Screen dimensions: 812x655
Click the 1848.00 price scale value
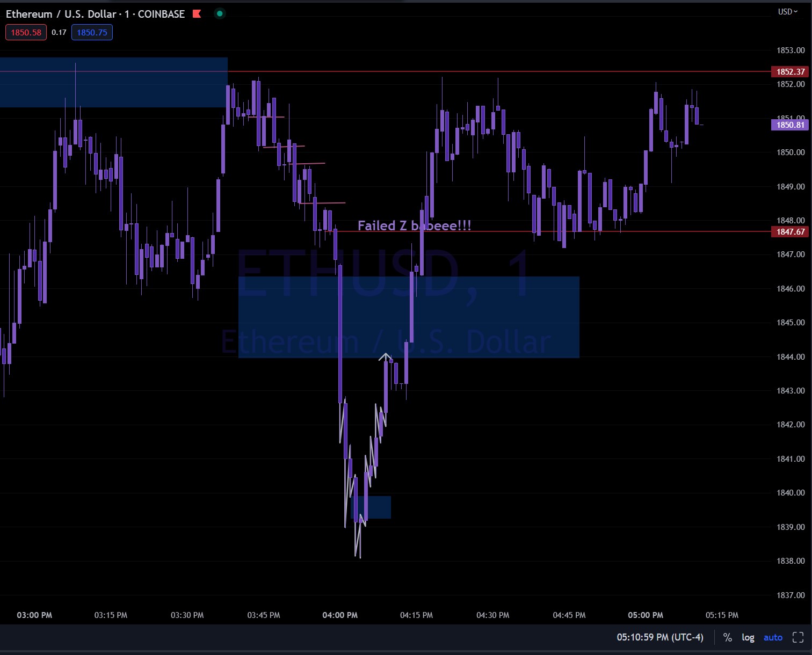(791, 221)
